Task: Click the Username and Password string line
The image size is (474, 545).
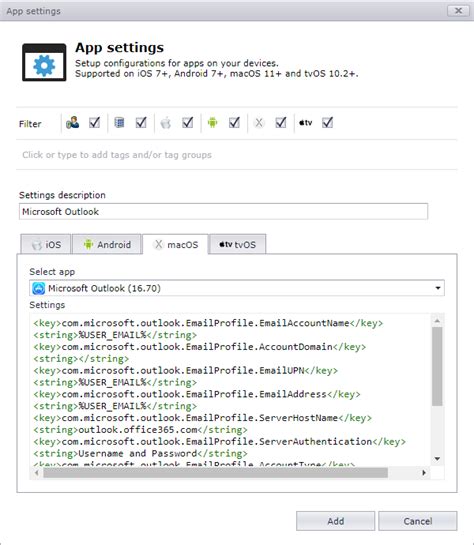Action: [140, 454]
